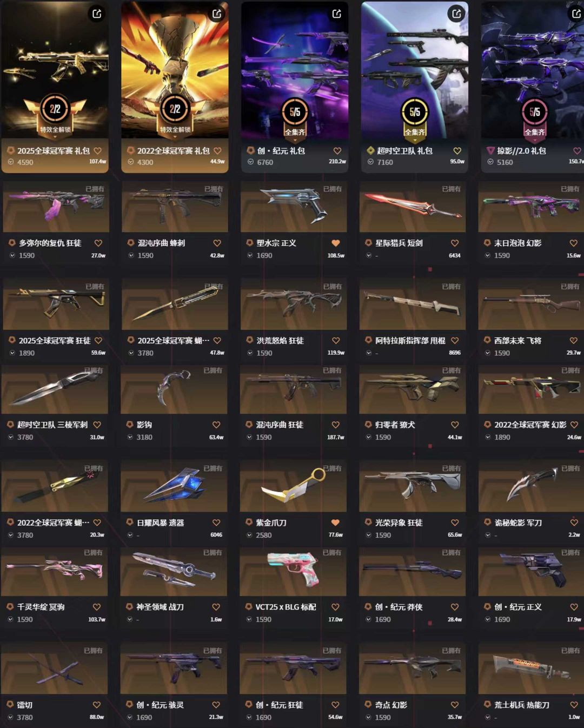
Task: Favorite the 2025全球冠军赛 礼包 heart
Action: coord(98,151)
